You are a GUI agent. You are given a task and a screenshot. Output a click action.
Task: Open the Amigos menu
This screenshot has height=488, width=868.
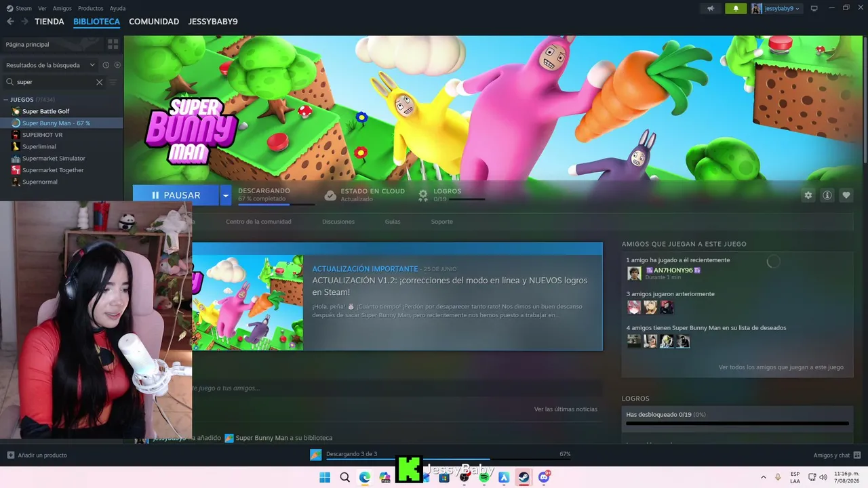tap(62, 8)
